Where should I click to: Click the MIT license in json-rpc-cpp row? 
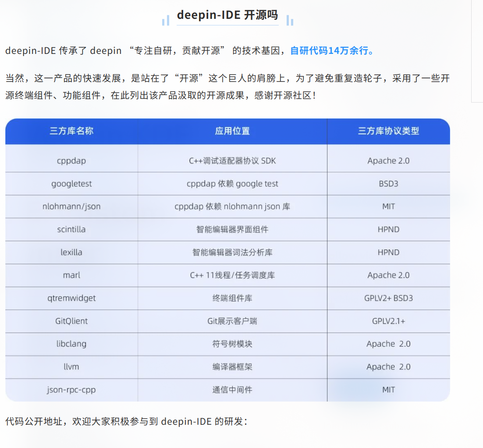point(388,390)
